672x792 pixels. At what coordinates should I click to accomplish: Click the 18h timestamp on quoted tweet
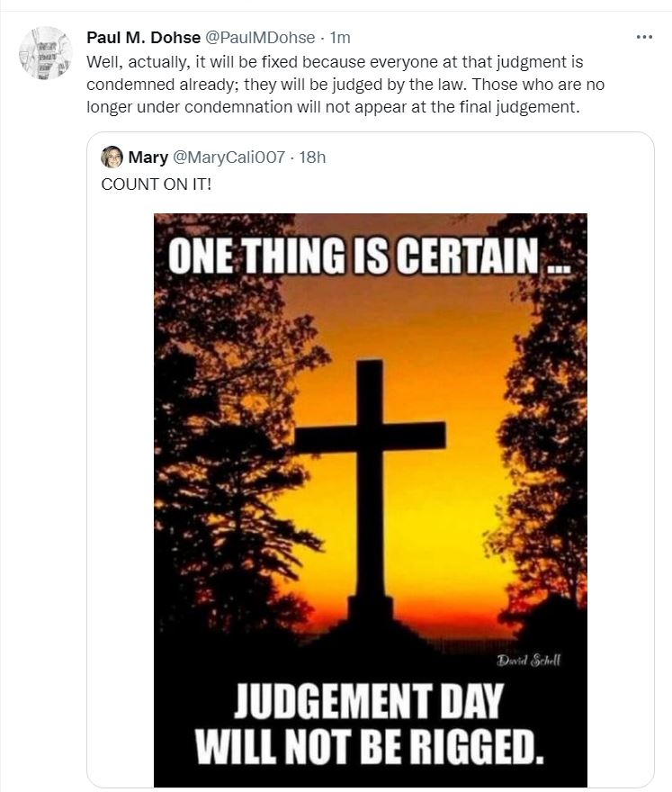pyautogui.click(x=311, y=157)
